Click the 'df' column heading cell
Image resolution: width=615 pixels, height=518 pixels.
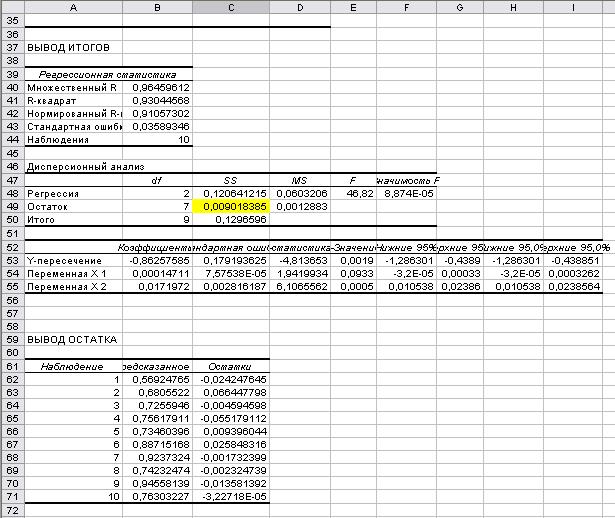157,180
